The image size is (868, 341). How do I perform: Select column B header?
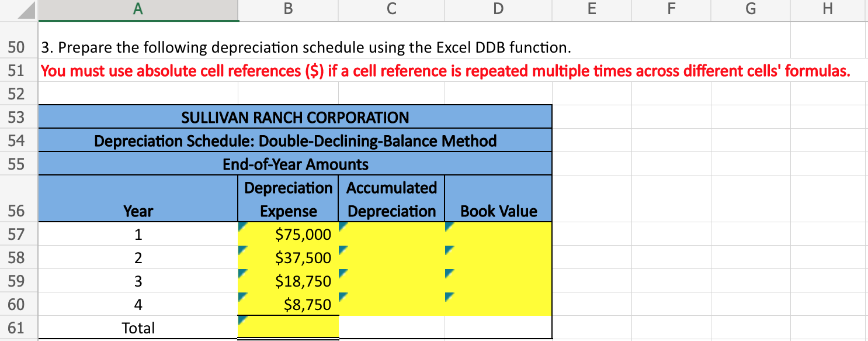[288, 11]
